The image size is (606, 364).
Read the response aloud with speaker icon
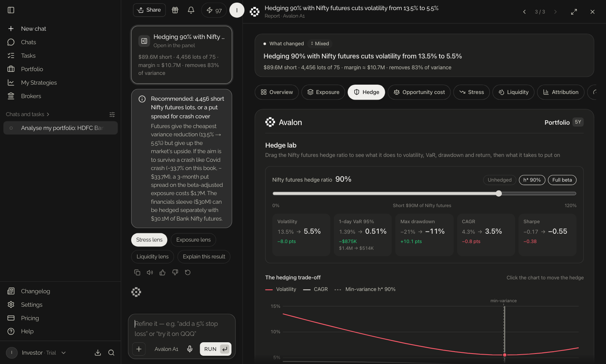(150, 273)
